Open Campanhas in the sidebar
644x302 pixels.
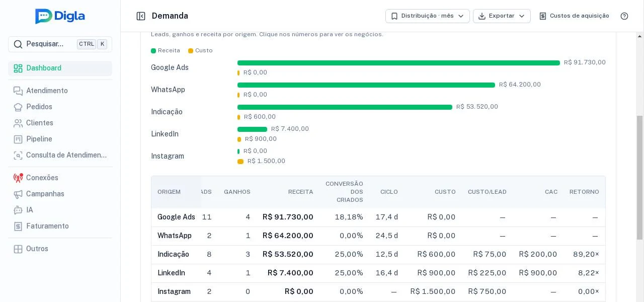60,194
